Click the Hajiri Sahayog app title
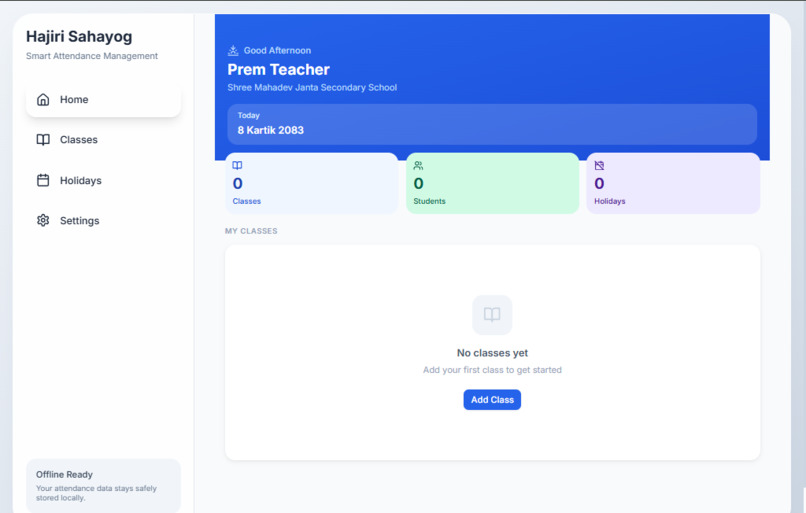806x513 pixels. (x=79, y=36)
